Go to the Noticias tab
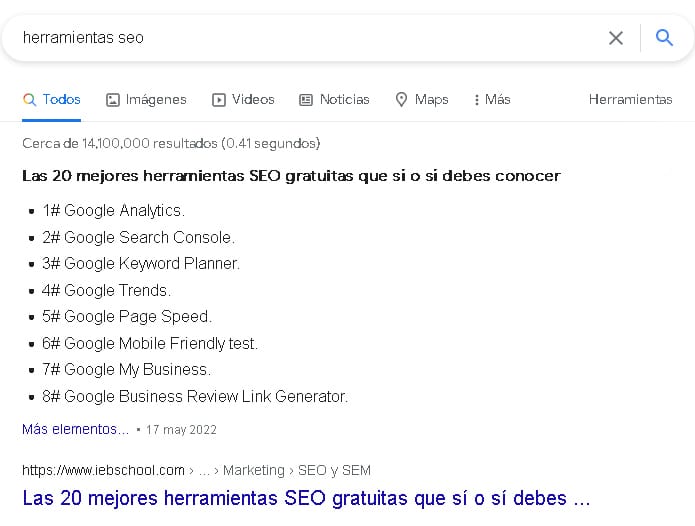695x526 pixels. coord(334,99)
